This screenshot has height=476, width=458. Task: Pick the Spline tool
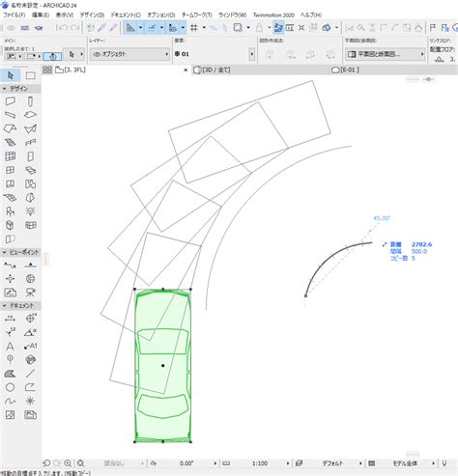point(11,401)
